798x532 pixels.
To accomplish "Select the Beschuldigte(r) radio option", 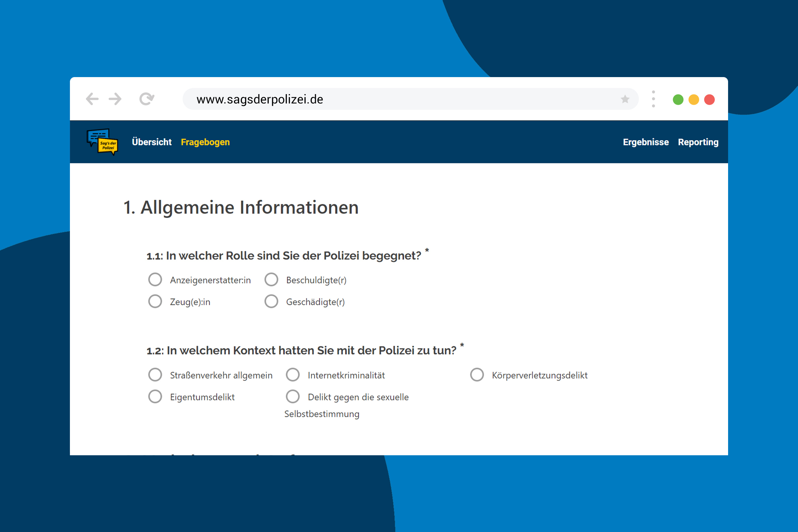I will pos(271,280).
